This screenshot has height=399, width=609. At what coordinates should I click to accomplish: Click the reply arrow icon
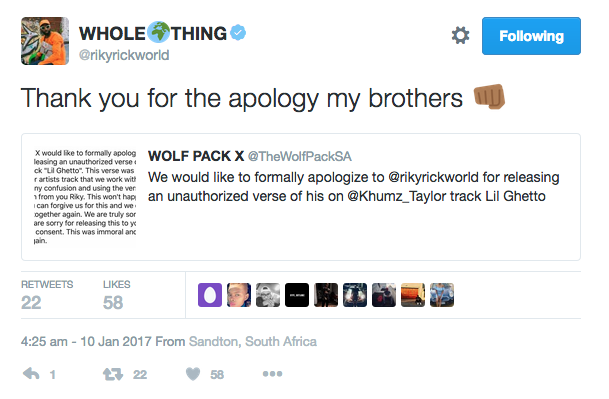click(31, 374)
